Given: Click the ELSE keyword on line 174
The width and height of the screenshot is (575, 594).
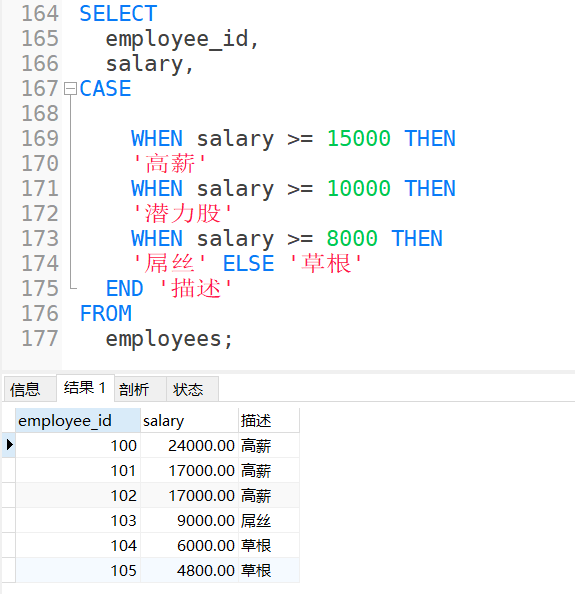Looking at the screenshot, I should coord(248,264).
